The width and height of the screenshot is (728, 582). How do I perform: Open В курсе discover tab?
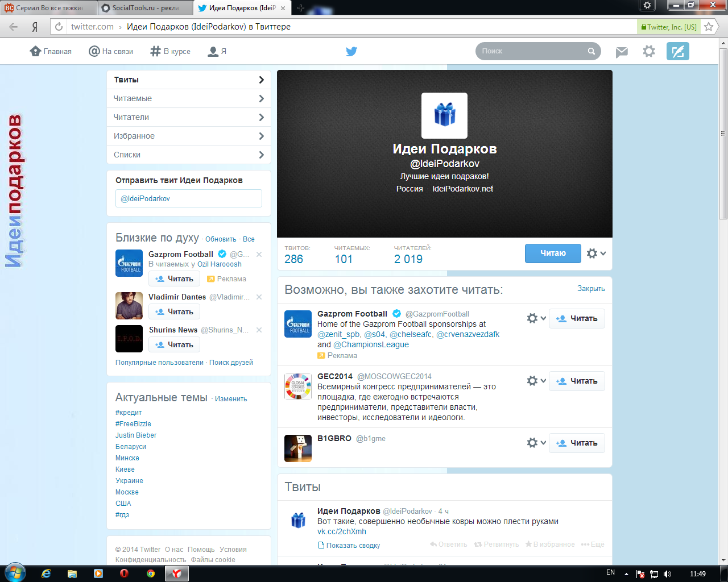(x=170, y=51)
